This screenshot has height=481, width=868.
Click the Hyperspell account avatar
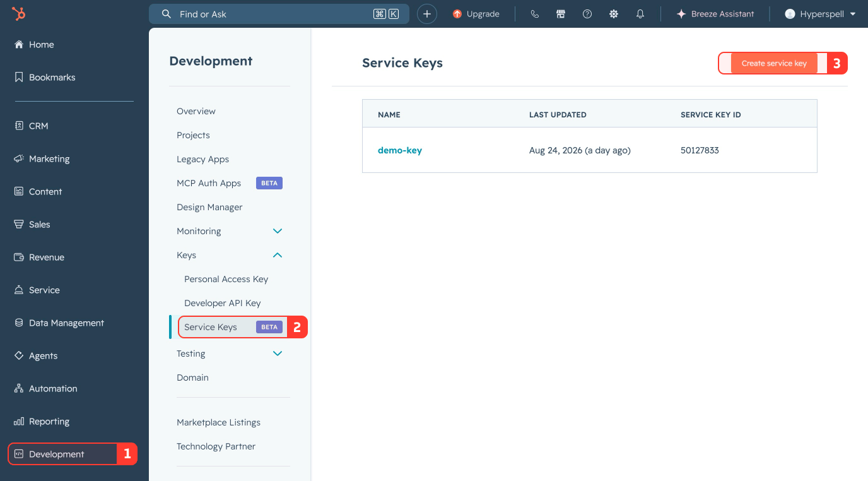790,14
